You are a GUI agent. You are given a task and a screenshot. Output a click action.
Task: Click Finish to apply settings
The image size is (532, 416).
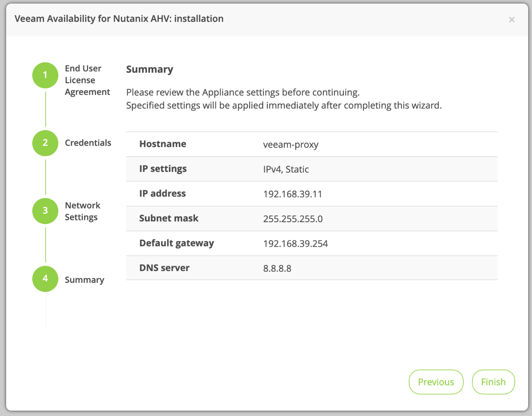click(x=493, y=382)
